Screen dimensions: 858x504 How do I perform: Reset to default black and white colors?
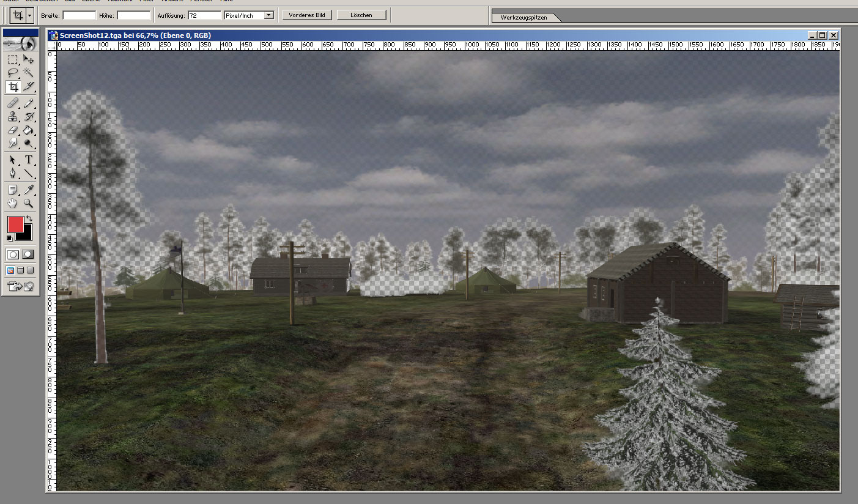click(x=10, y=237)
